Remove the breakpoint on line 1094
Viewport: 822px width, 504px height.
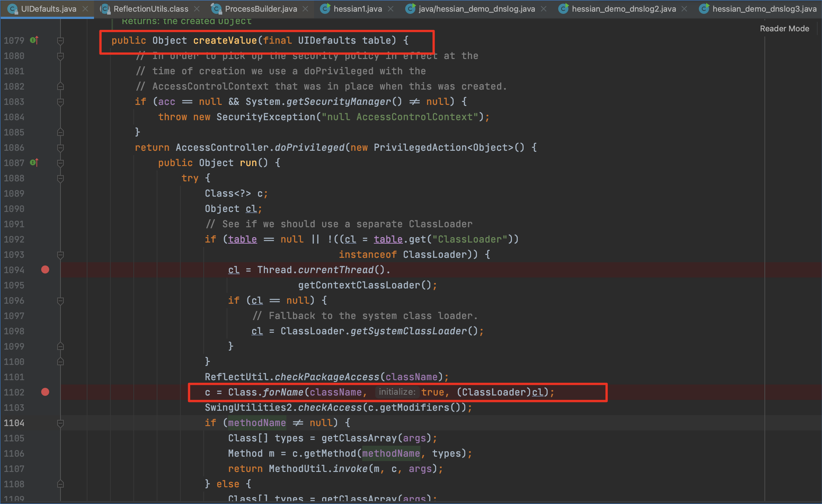(45, 269)
